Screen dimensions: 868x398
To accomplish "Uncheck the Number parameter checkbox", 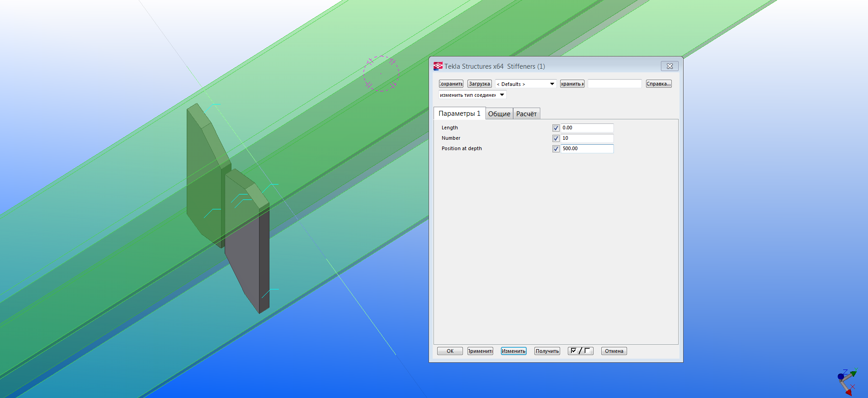I will 556,138.
